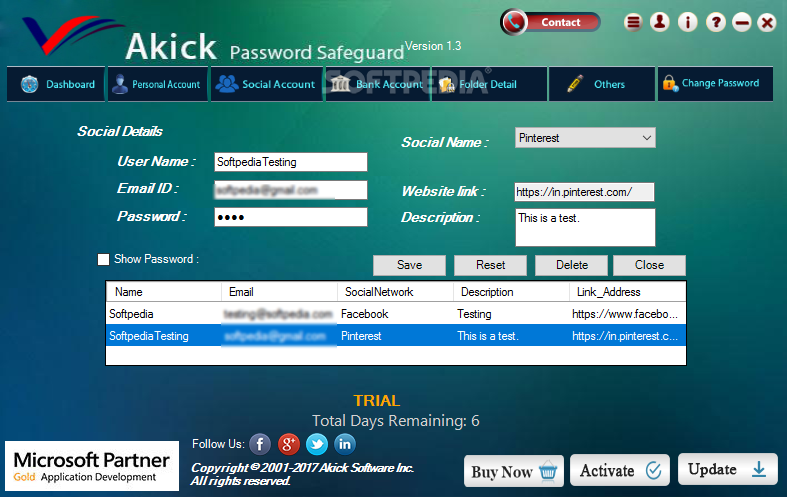Click the Link_Address column header
Image resolution: width=787 pixels, height=497 pixels.
tap(627, 292)
